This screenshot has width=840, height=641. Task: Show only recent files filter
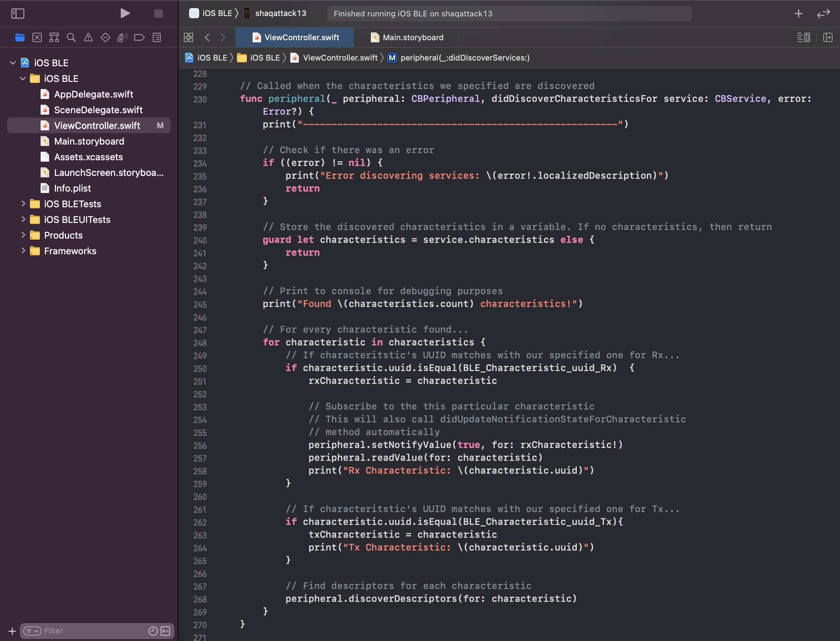153,631
